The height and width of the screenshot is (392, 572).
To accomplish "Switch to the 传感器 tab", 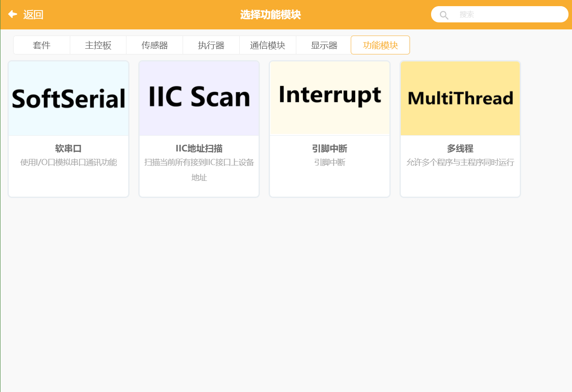I will pos(155,45).
